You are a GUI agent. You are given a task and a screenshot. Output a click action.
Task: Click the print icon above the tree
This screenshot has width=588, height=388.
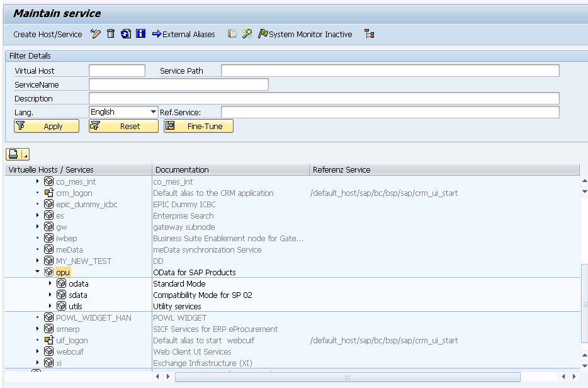point(14,154)
